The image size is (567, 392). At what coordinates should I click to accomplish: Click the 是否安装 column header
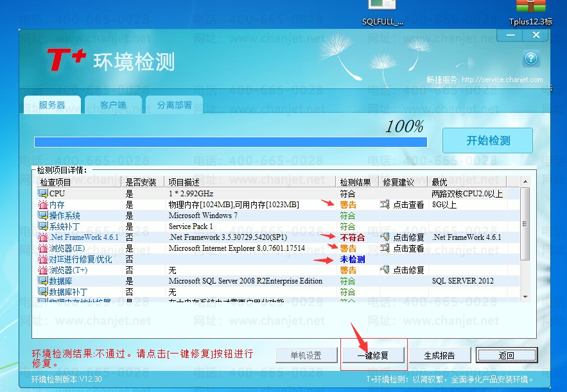[143, 182]
